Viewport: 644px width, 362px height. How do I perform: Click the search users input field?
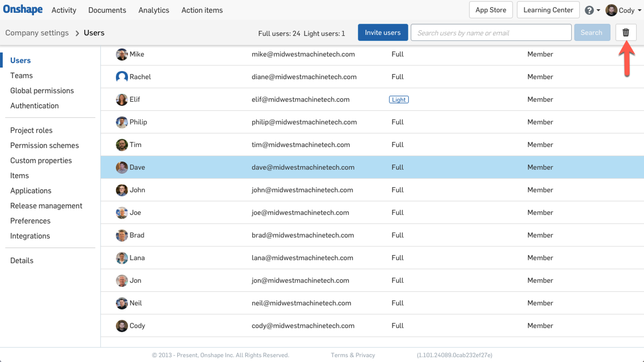coord(491,33)
